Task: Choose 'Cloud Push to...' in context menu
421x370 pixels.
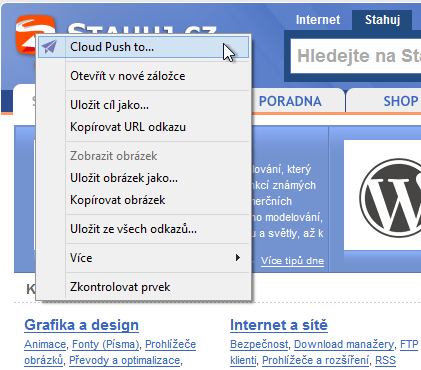Action: point(143,47)
